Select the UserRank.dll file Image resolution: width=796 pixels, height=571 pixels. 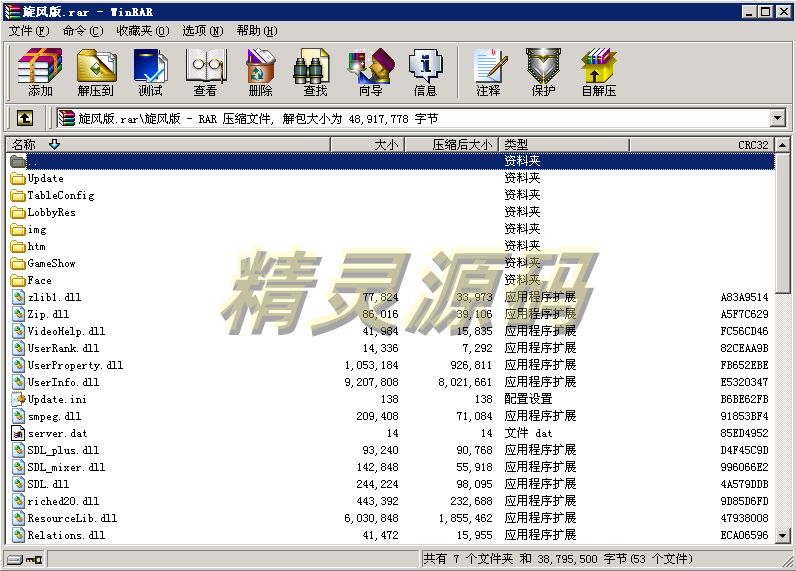point(63,348)
